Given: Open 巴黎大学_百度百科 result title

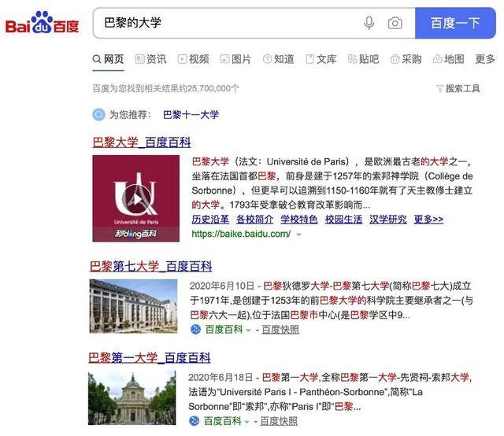Looking at the screenshot, I should 142,142.
